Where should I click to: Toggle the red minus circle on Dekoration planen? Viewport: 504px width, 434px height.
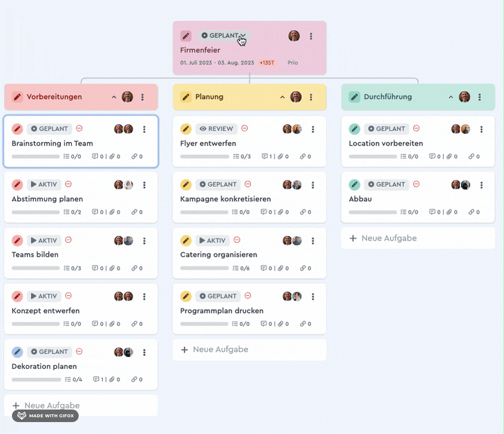pos(79,351)
